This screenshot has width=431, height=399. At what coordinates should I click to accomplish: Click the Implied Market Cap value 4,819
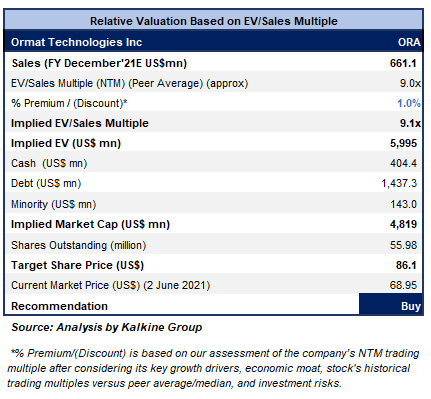(403, 224)
